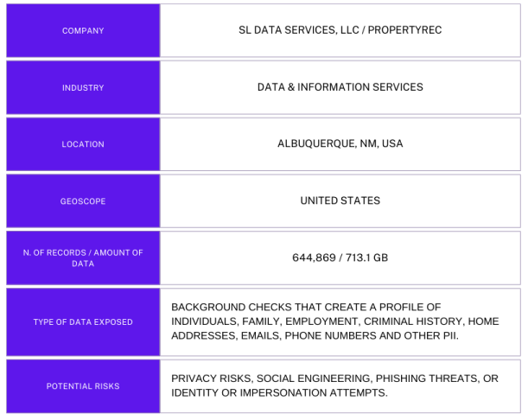Select the SL DATA SERVICES, LLC / PROPERTYREC text
The width and height of the screenshot is (528, 420).
click(x=340, y=30)
